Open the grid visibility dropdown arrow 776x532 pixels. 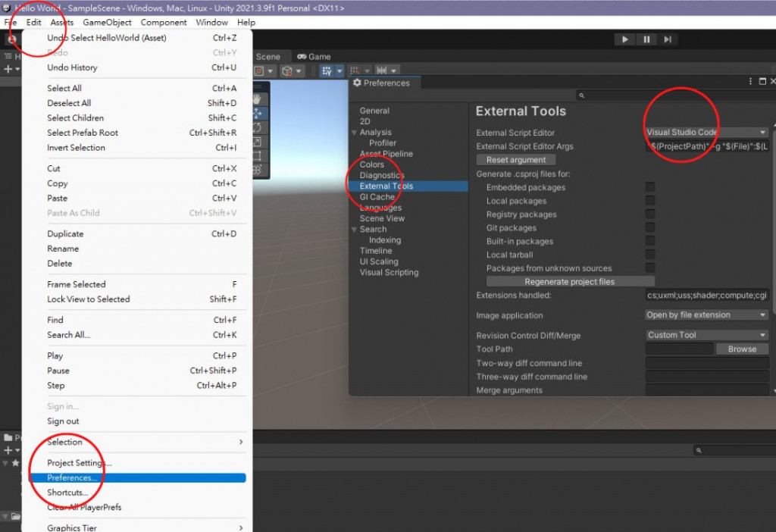click(x=339, y=71)
